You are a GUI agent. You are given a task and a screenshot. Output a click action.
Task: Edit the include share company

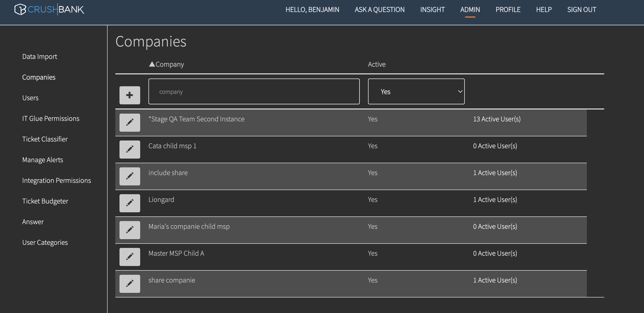coord(129,176)
